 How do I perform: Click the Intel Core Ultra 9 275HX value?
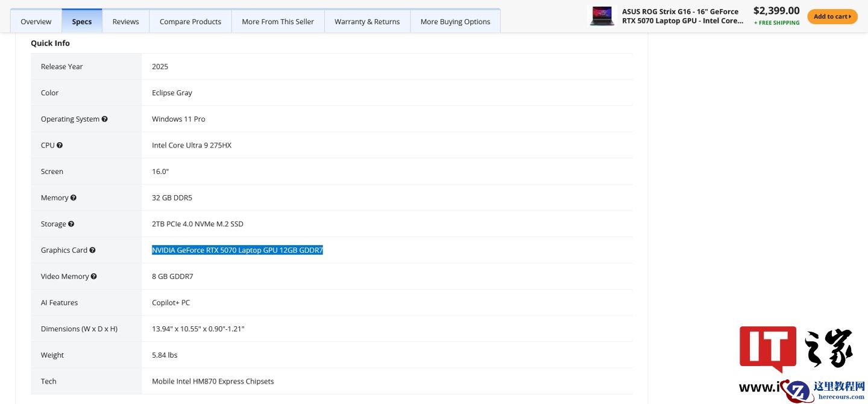pos(192,145)
